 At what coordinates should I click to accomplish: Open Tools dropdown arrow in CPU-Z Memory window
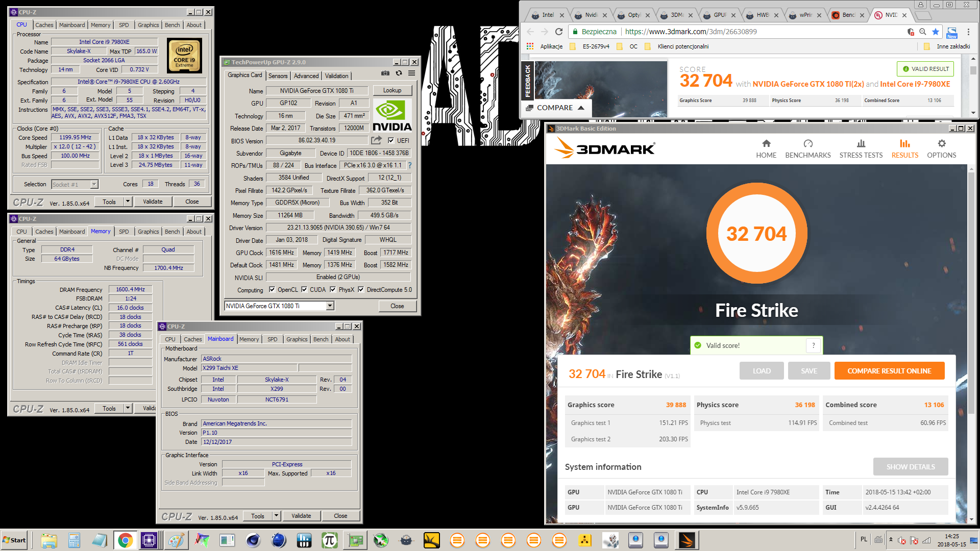click(x=128, y=409)
